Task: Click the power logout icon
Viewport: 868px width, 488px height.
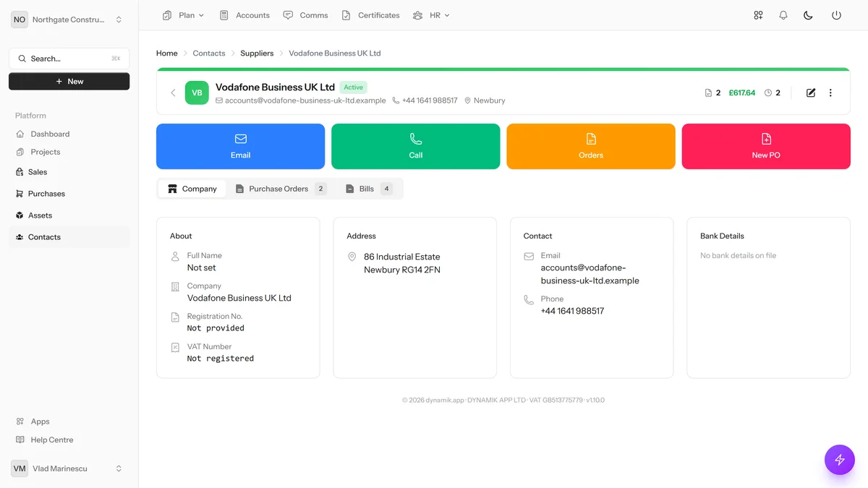Action: pos(836,15)
